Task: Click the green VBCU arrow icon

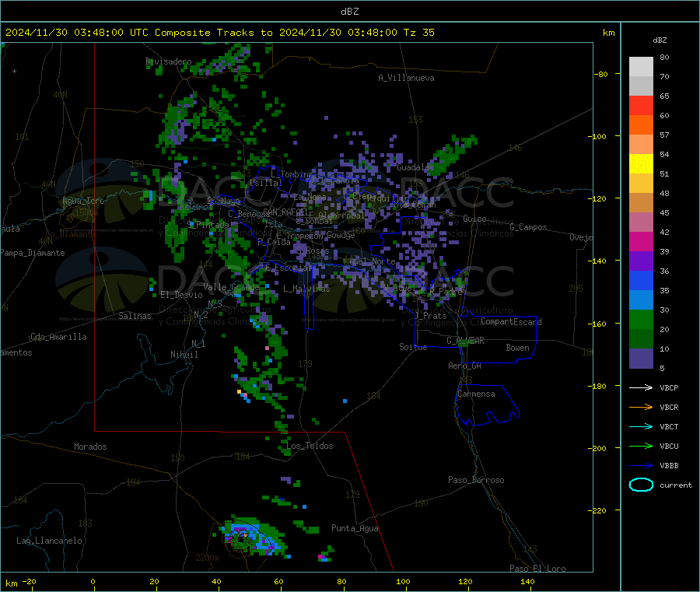Action: point(641,446)
